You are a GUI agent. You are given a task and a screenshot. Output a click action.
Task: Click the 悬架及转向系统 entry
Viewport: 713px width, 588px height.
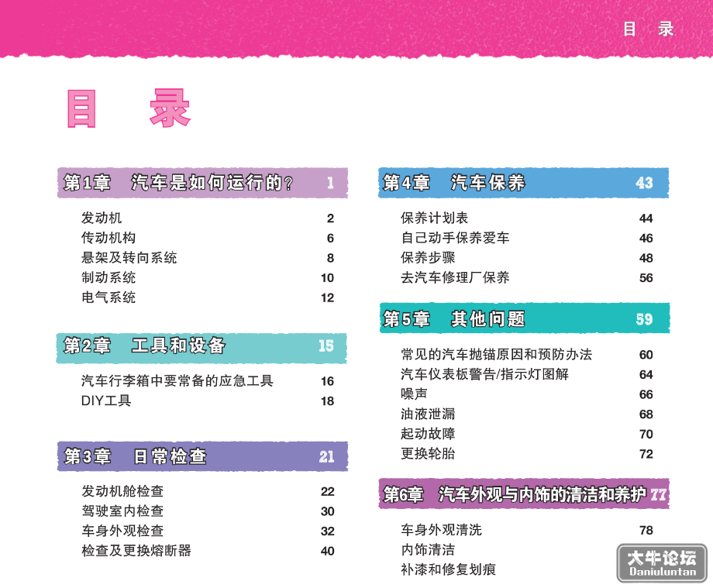click(129, 258)
